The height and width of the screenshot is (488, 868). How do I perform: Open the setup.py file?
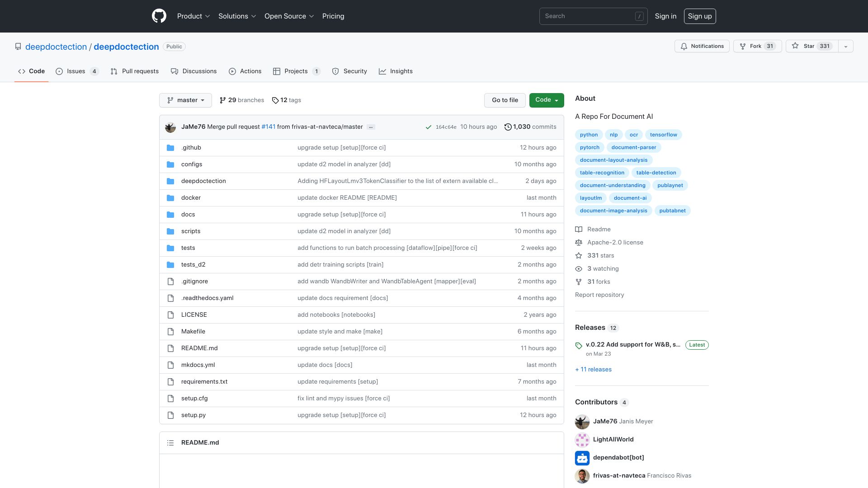193,415
